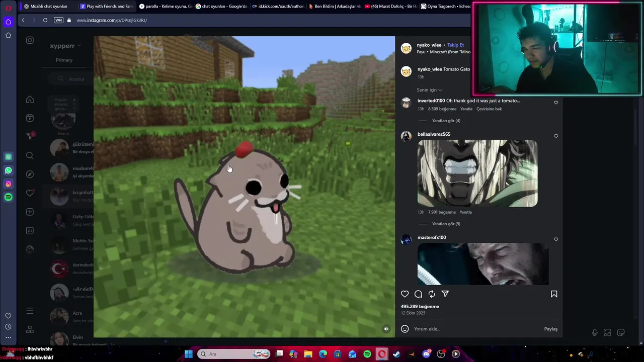Click the taskbar 'Ara' search box
The width and height of the screenshot is (644, 362).
point(234,354)
